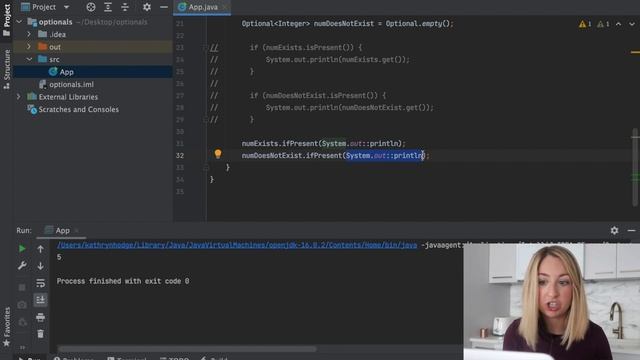Toggle scroll to end in Run console
The width and height of the screenshot is (640, 360).
tap(40, 300)
